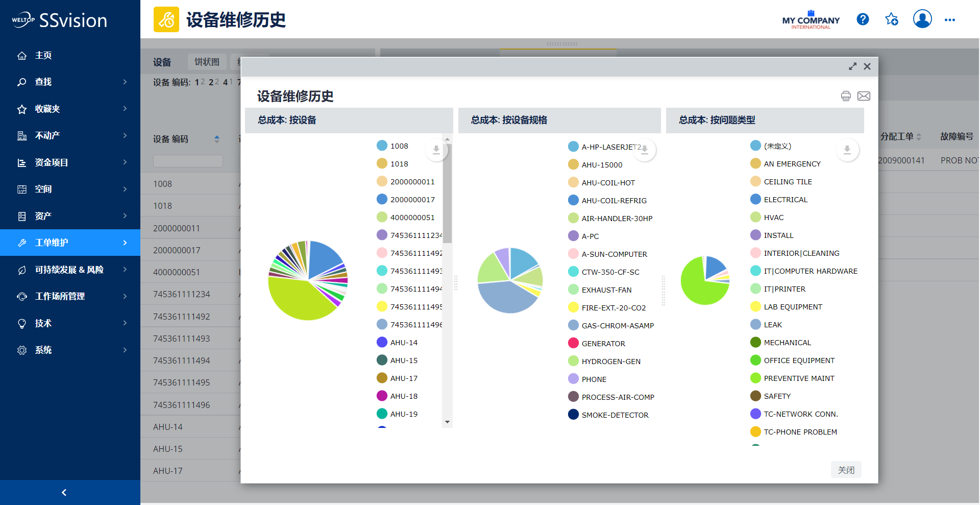The image size is (980, 505).
Task: Download the cost by equipment chart
Action: 436,150
